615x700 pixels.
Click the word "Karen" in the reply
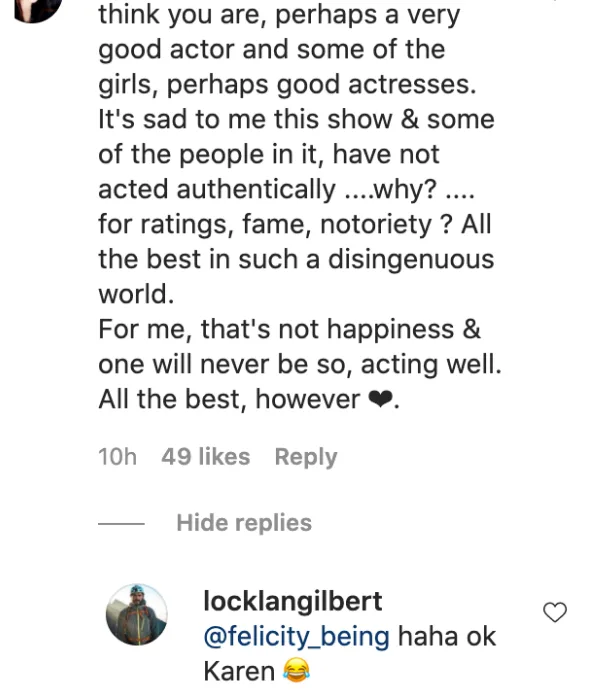pos(238,671)
